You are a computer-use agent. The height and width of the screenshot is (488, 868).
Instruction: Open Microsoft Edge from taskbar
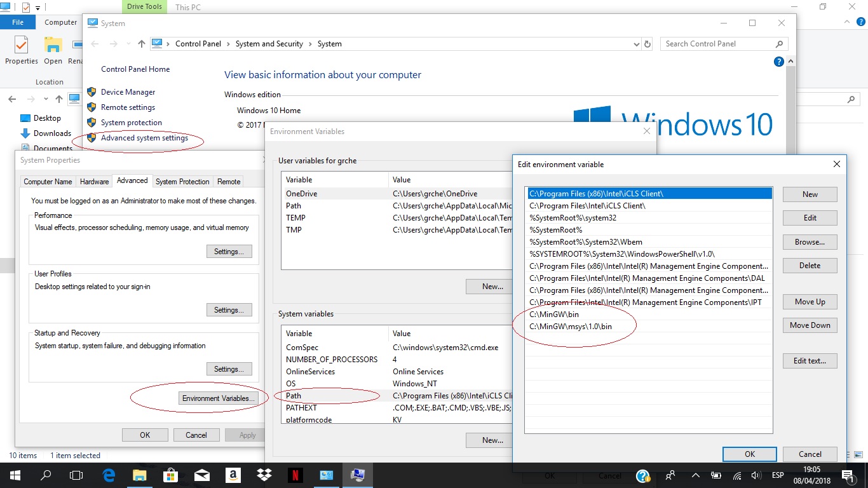109,475
